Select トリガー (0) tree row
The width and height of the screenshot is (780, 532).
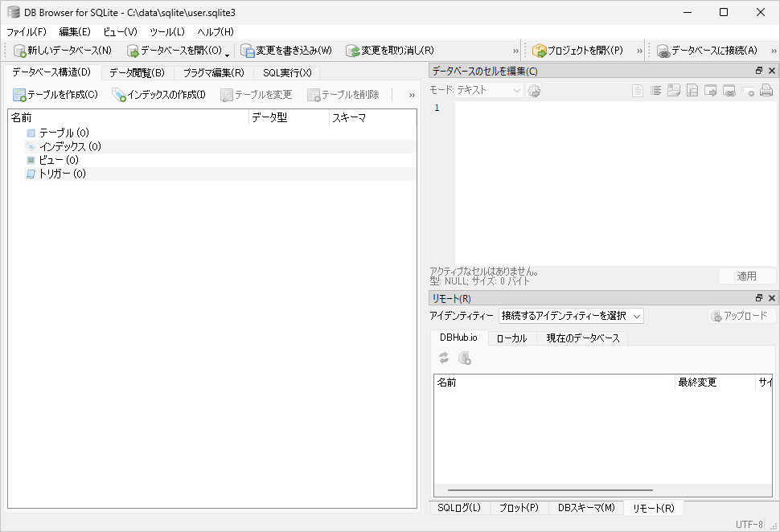pos(220,174)
